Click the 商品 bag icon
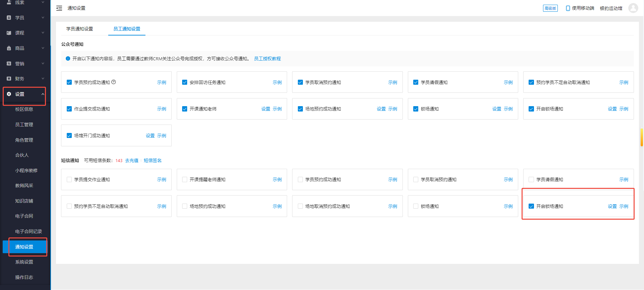This screenshot has height=290, width=644. point(9,48)
